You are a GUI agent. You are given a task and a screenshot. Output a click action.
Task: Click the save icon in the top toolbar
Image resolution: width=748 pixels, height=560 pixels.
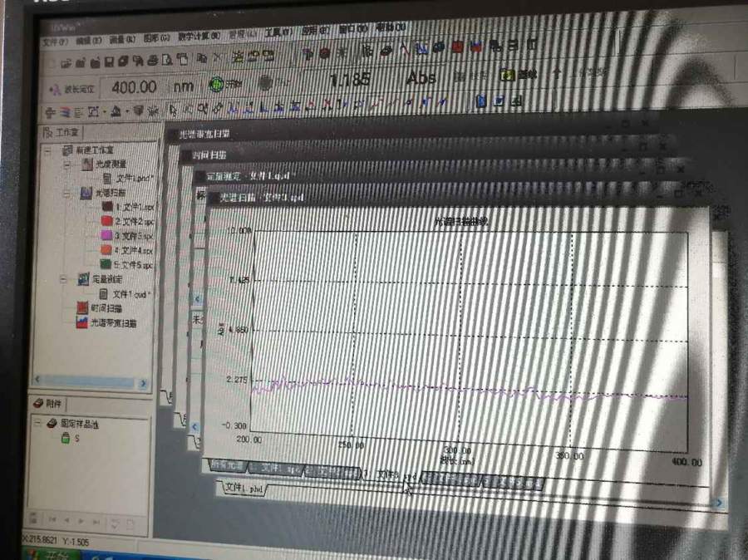click(x=108, y=61)
